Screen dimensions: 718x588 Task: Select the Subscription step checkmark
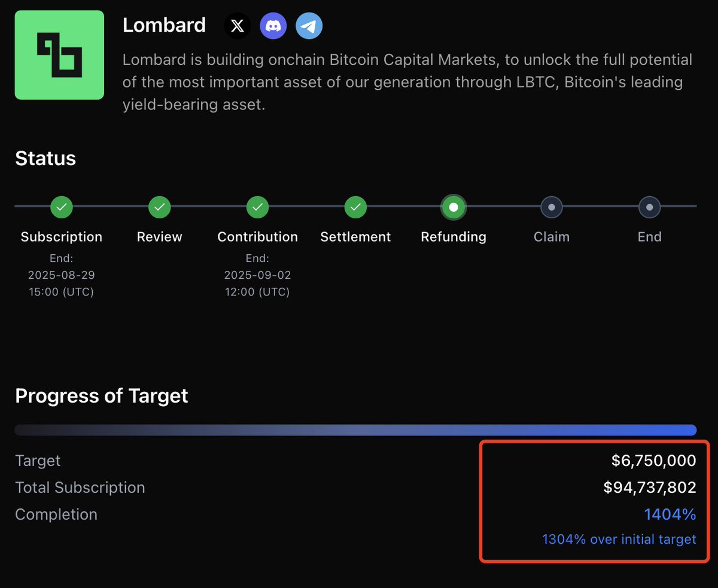click(62, 207)
